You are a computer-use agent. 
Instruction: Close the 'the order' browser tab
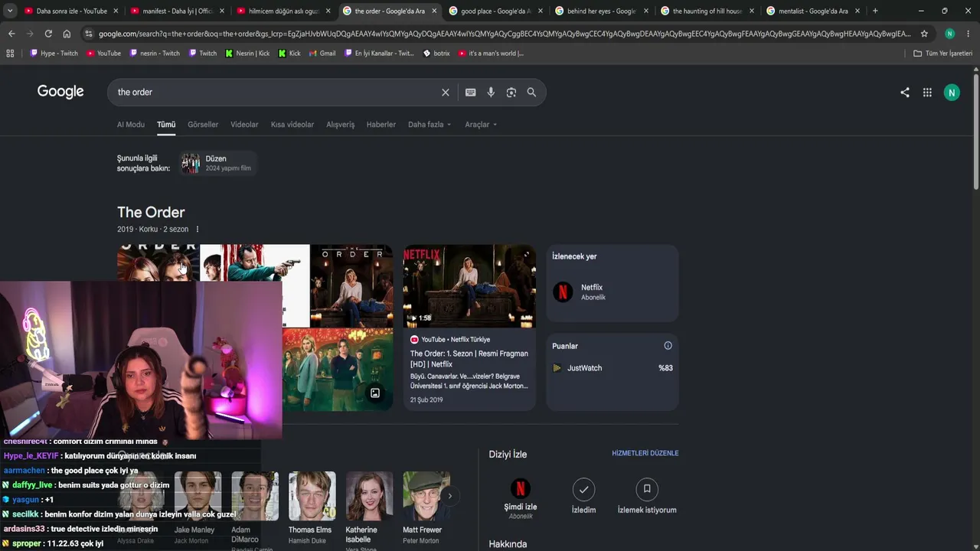tap(435, 11)
